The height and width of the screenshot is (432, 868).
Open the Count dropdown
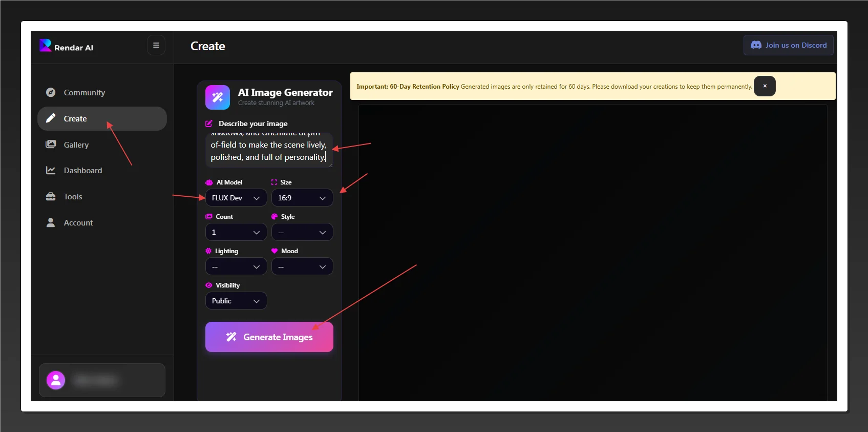[x=236, y=232]
